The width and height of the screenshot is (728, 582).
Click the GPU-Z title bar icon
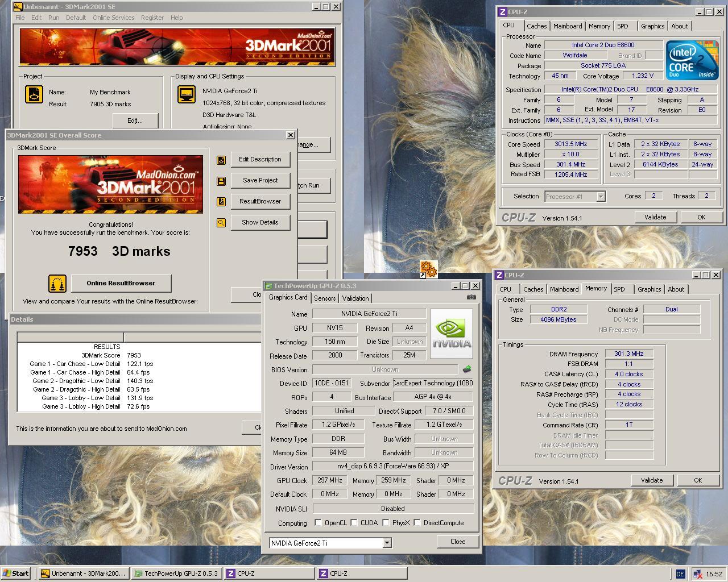[268, 286]
